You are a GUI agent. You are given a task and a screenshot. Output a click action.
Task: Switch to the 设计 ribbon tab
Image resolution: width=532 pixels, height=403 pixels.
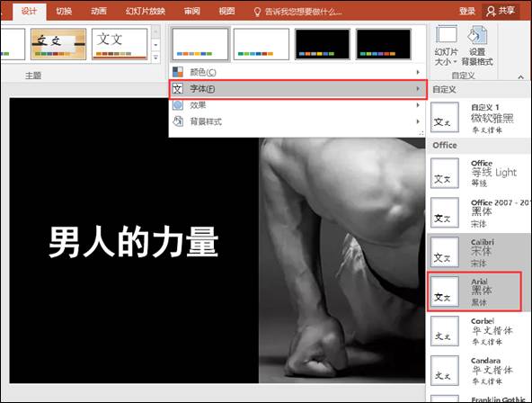[x=29, y=11]
